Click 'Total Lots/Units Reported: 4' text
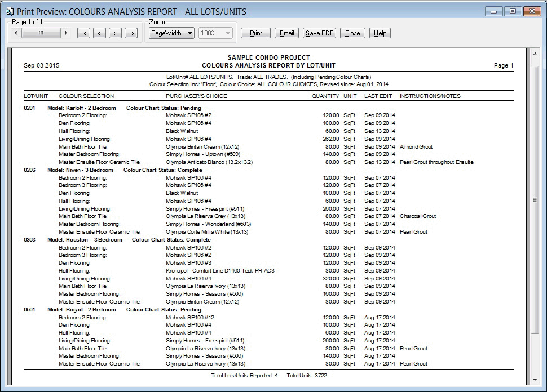 tap(245, 376)
